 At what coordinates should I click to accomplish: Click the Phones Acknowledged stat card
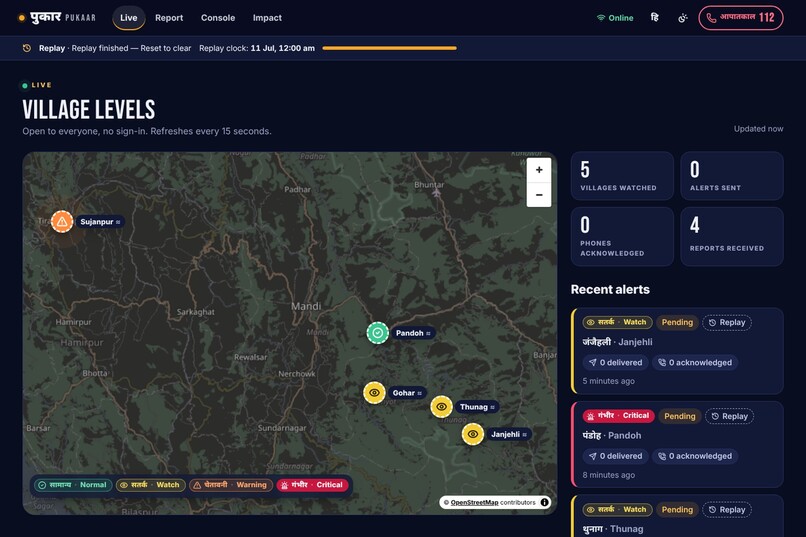622,236
